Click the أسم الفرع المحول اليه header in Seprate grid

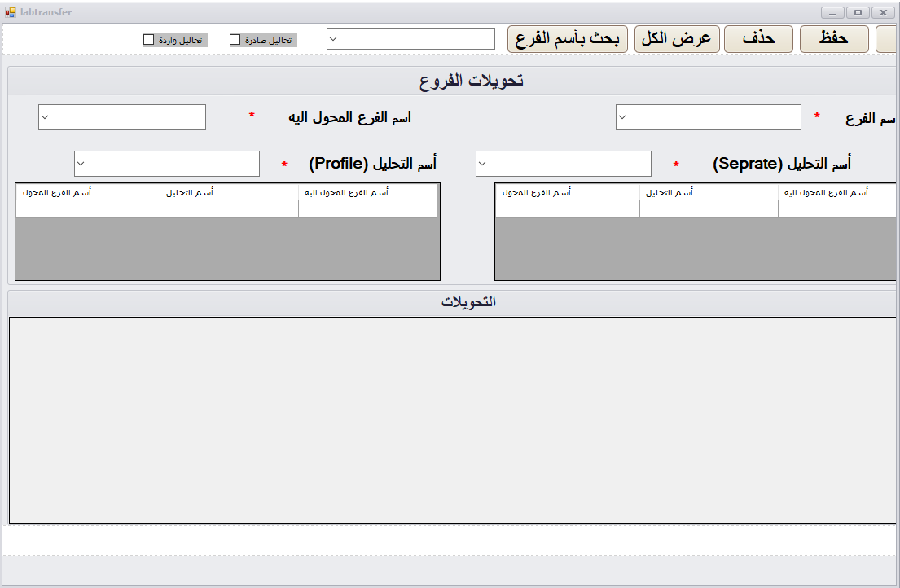point(837,192)
